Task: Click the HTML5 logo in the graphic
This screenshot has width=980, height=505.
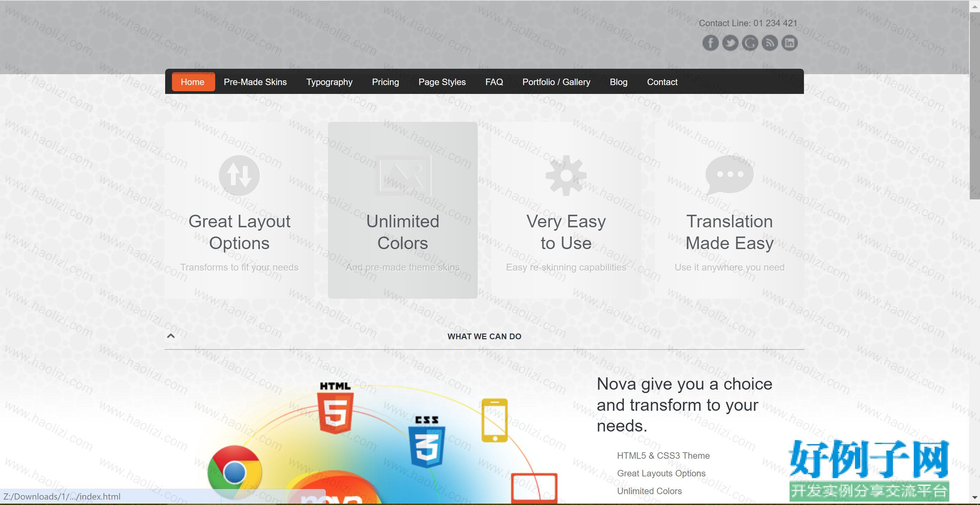Action: pos(335,408)
